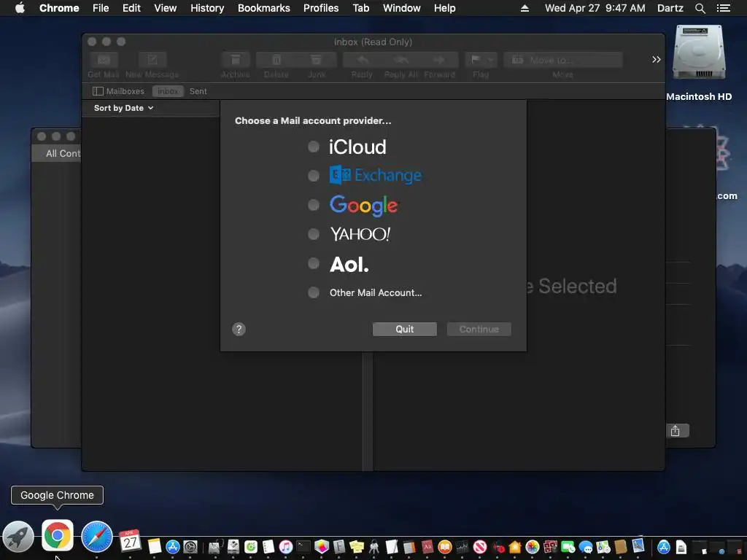Open Messages from the dock
This screenshot has height=560, width=747.
586,547
